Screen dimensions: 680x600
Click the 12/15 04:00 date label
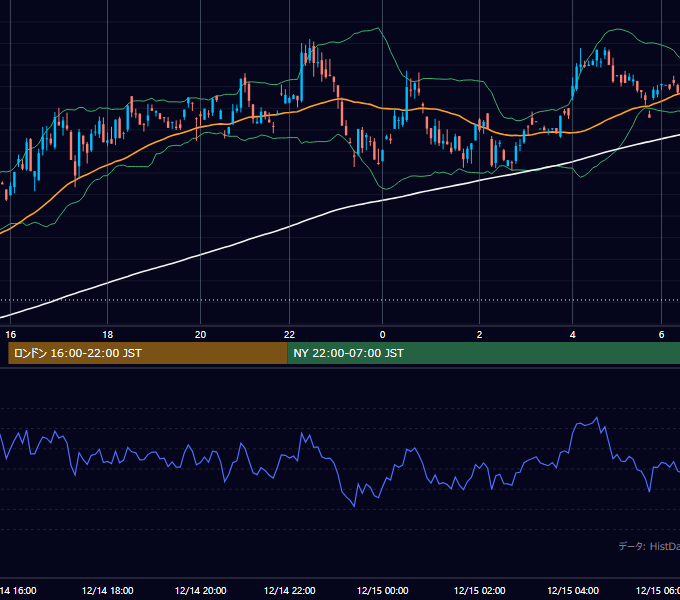572,591
